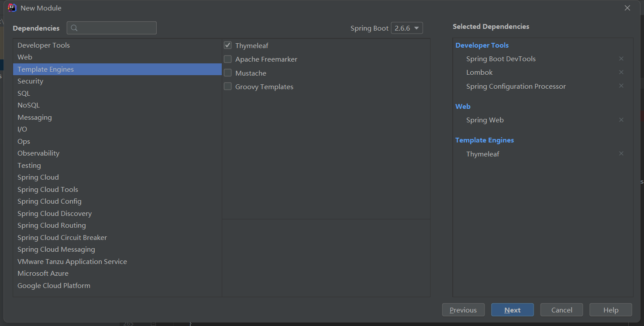Select the Messaging category
644x326 pixels.
click(117, 117)
